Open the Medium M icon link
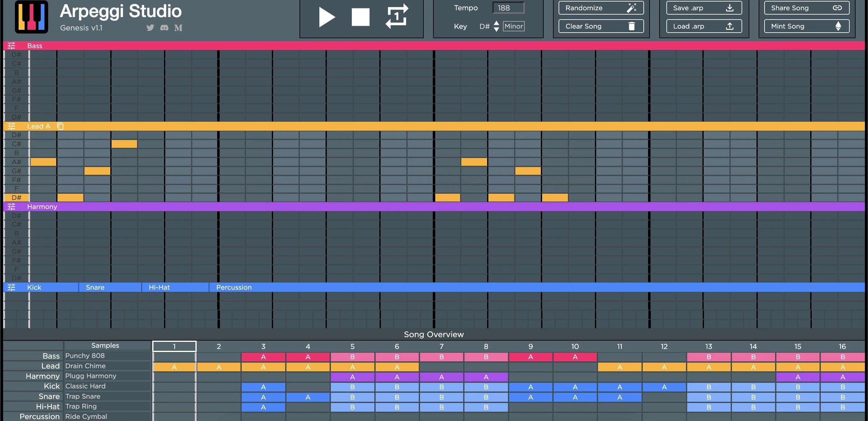The image size is (868, 421). 178,28
